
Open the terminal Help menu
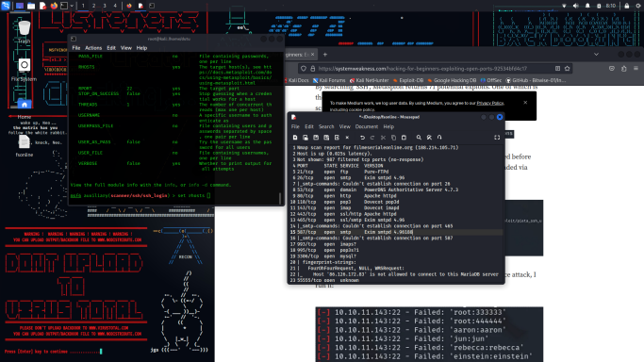[141, 48]
